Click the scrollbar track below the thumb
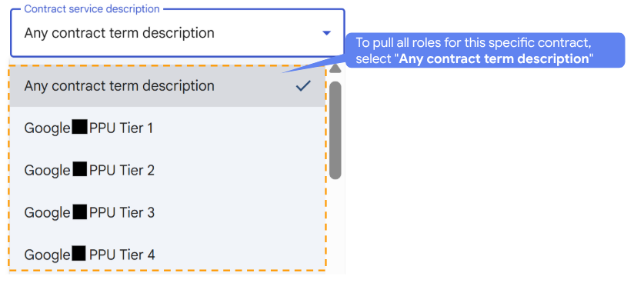 pyautogui.click(x=335, y=226)
